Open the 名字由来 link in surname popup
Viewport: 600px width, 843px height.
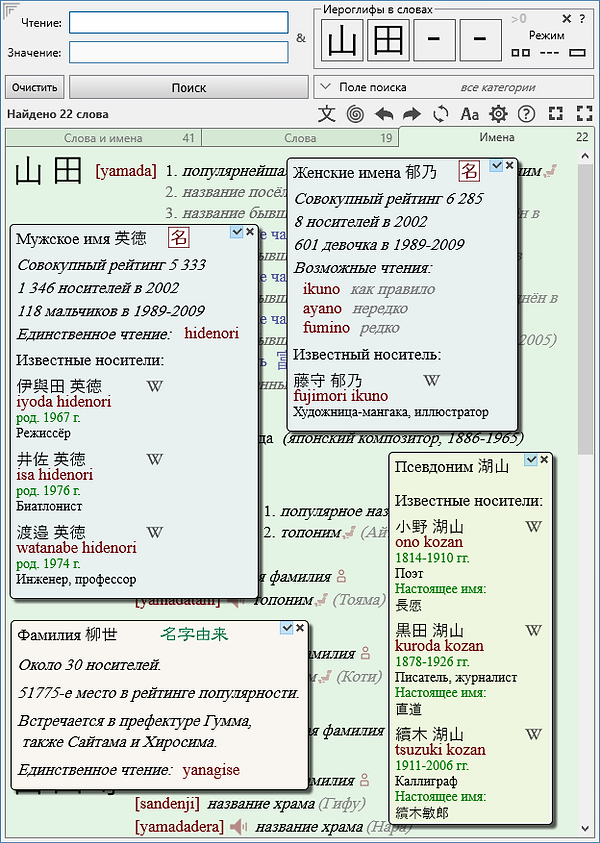(194, 634)
